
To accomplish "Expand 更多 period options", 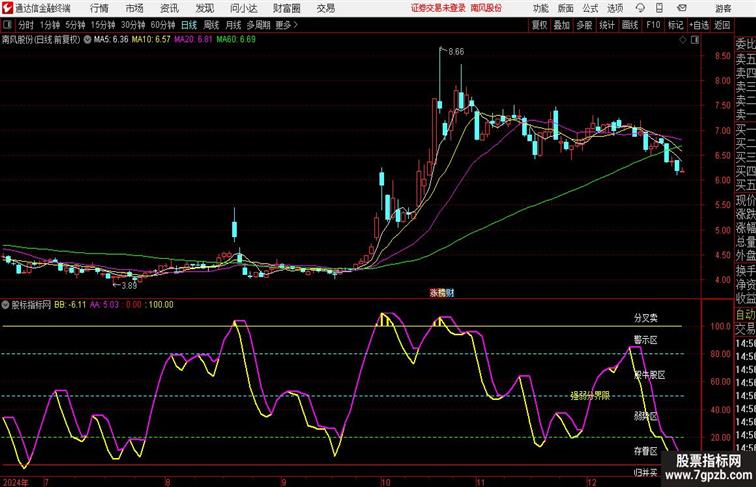I will pyautogui.click(x=286, y=25).
